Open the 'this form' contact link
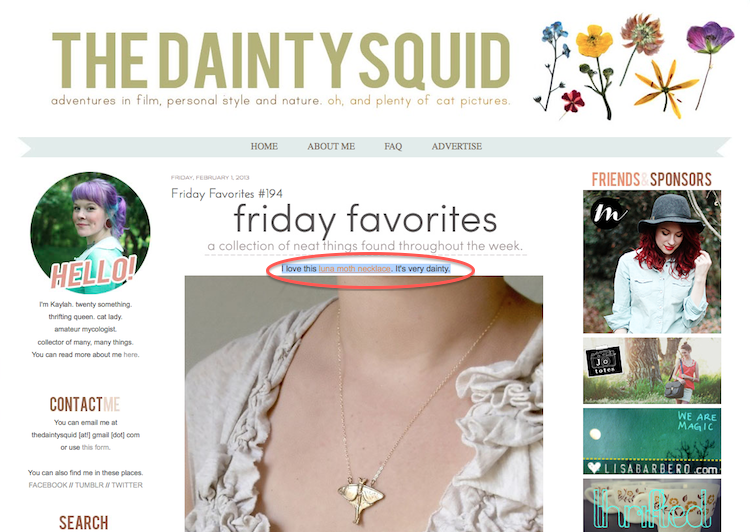750x532 pixels. tap(95, 447)
